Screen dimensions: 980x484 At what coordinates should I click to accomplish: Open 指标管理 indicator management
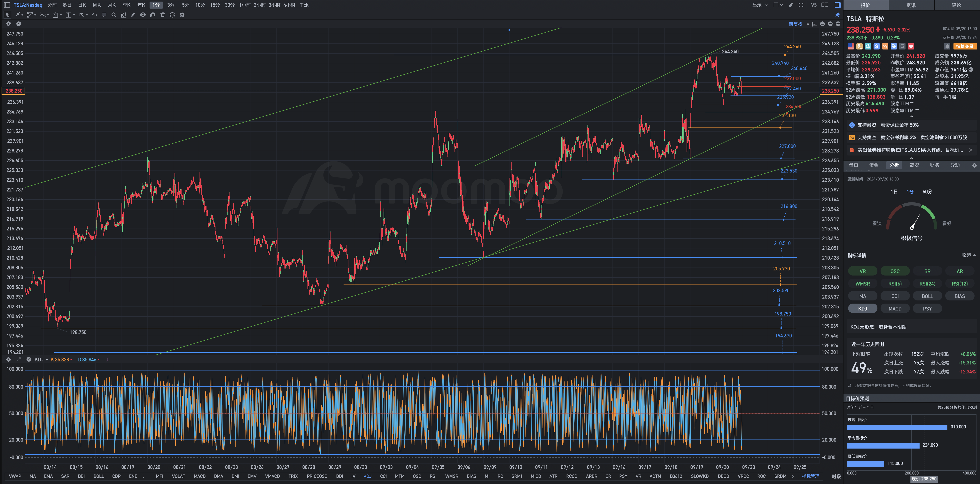pyautogui.click(x=810, y=476)
